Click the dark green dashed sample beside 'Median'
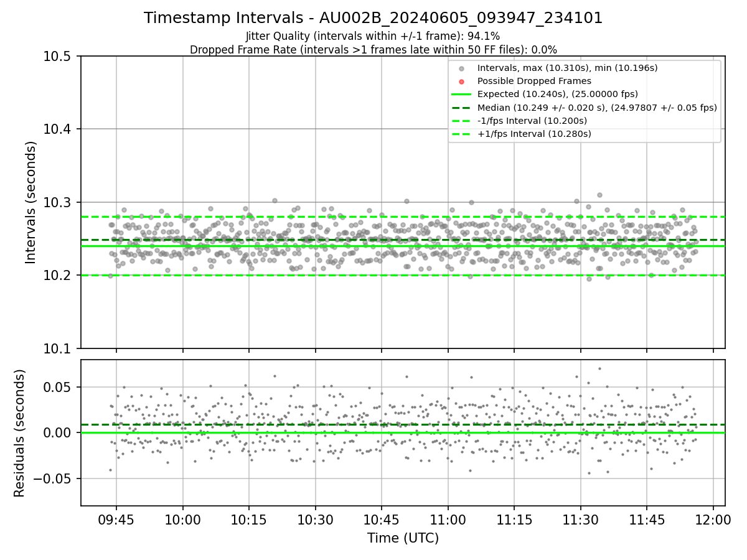The image size is (747, 560). pyautogui.click(x=461, y=108)
